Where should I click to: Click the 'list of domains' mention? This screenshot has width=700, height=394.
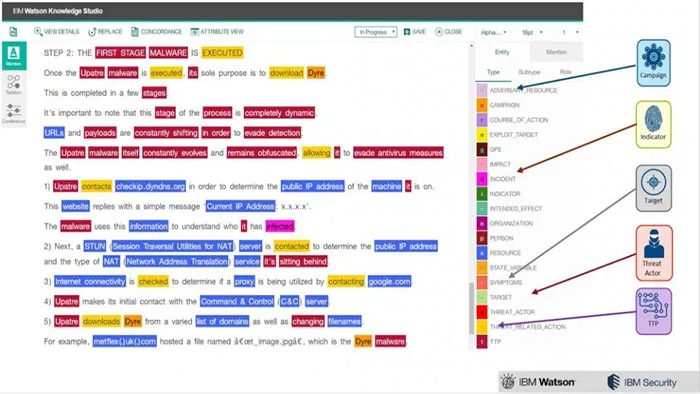click(x=222, y=321)
